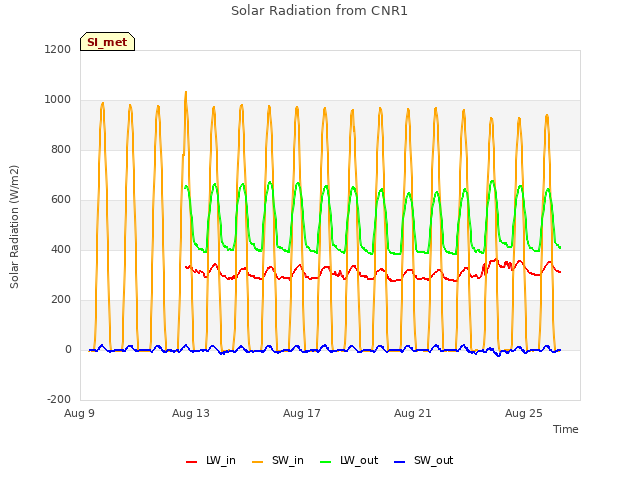The height and width of the screenshot is (480, 640).
Task: Click the 400 y-axis label
Action: tap(61, 249)
